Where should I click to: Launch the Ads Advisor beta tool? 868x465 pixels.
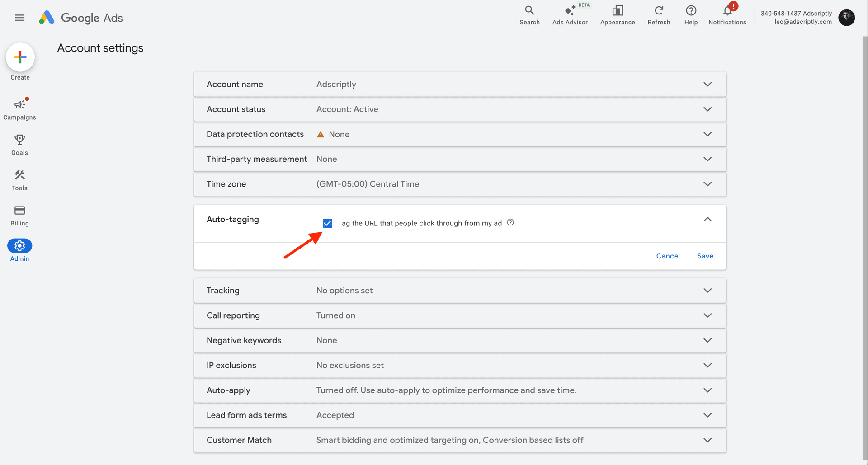point(570,14)
